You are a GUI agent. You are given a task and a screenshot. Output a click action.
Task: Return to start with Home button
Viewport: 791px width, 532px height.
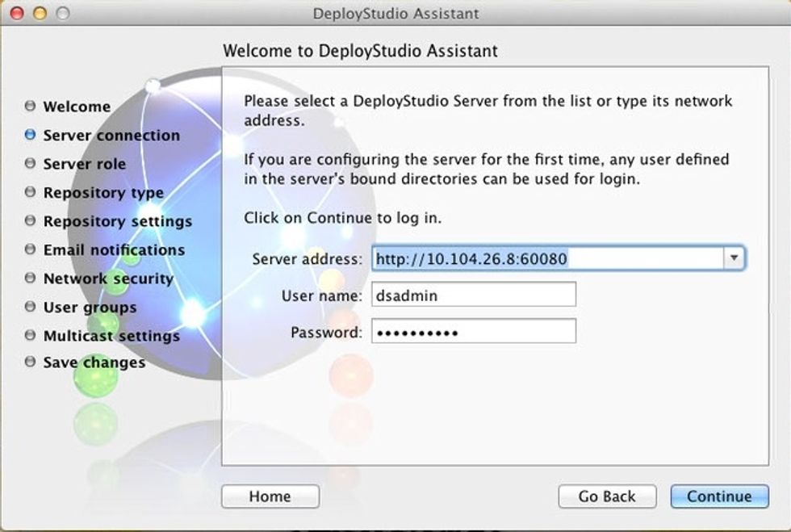click(270, 496)
